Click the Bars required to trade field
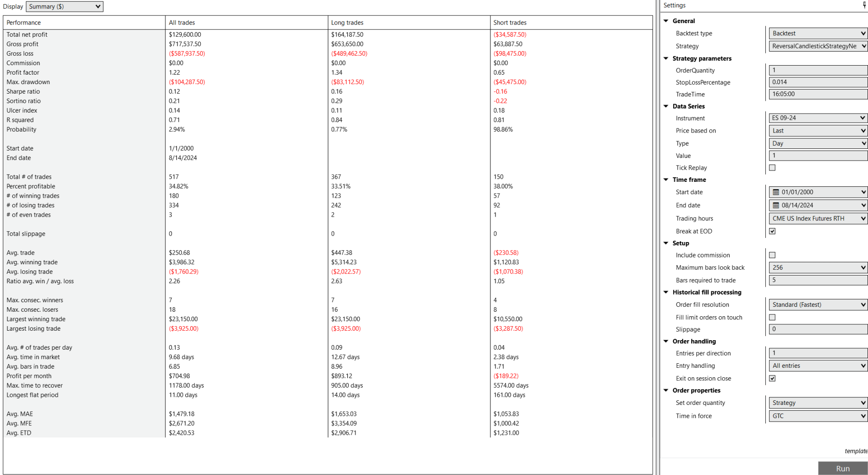The height and width of the screenshot is (475, 868). click(818, 280)
